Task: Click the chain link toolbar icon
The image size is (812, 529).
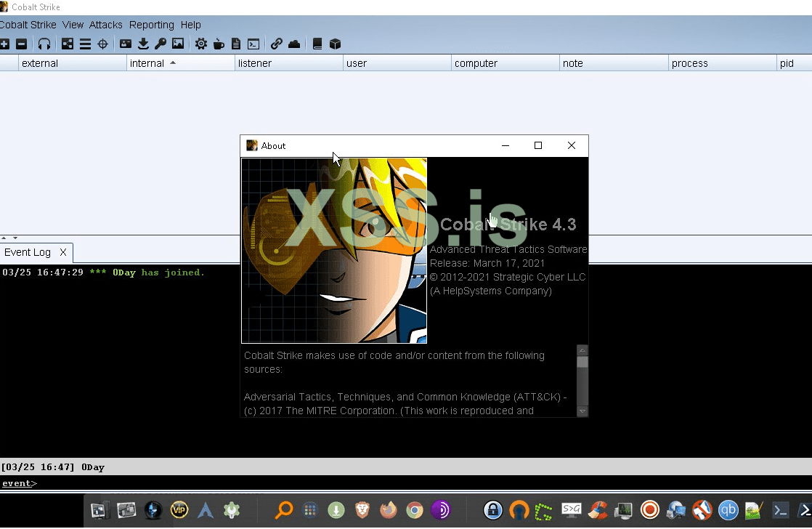Action: (277, 44)
